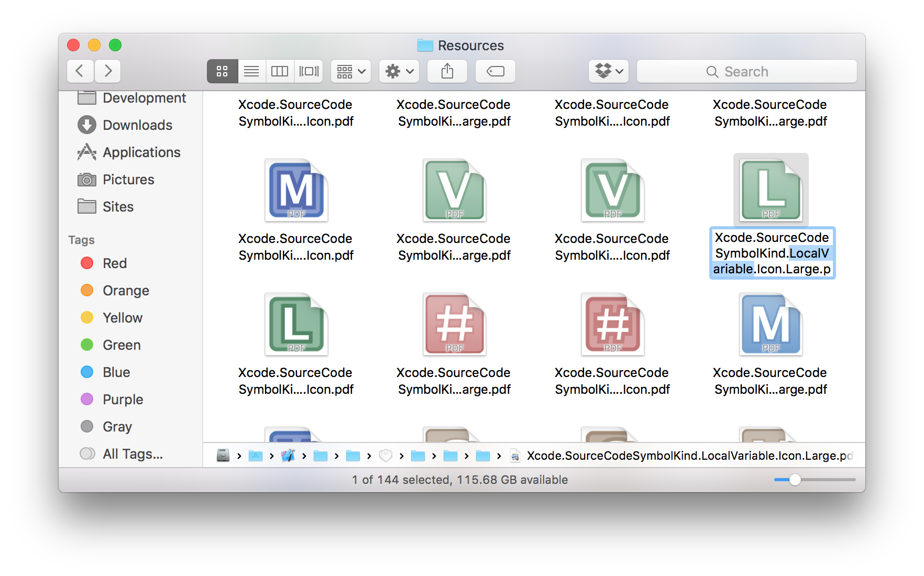
Task: Select the outlined green V PDF icon
Action: click(x=613, y=191)
